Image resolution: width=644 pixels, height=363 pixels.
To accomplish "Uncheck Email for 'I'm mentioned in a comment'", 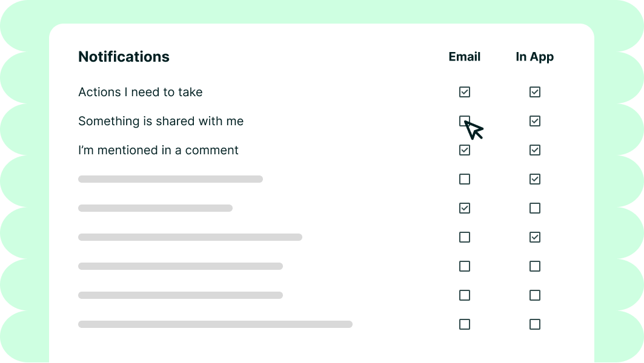I will click(x=465, y=150).
